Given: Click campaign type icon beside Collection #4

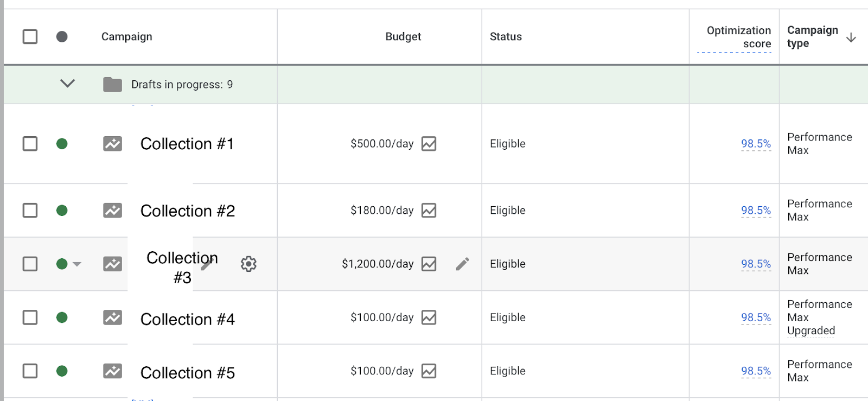Looking at the screenshot, I should pos(113,317).
